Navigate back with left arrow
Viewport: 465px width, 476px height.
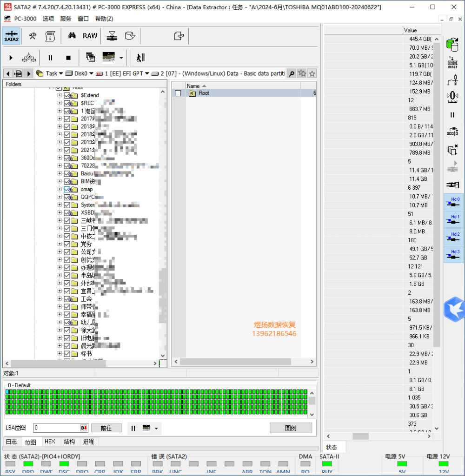tap(8, 73)
